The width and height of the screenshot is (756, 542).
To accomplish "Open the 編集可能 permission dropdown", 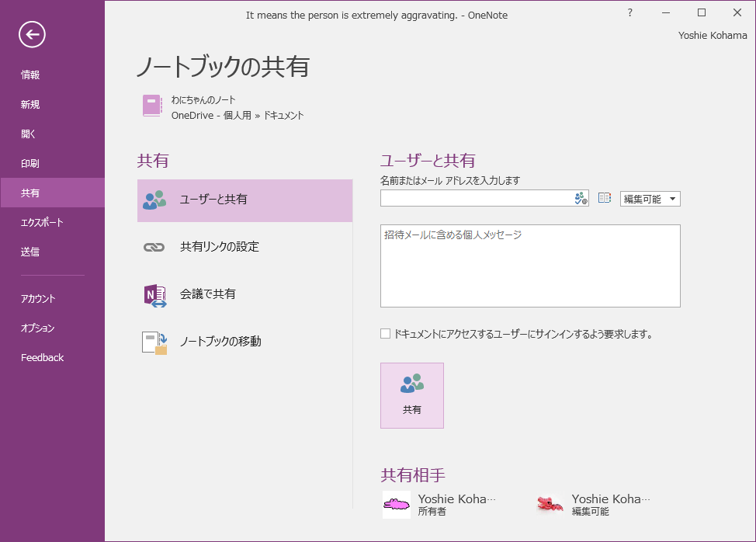I will tap(650, 199).
